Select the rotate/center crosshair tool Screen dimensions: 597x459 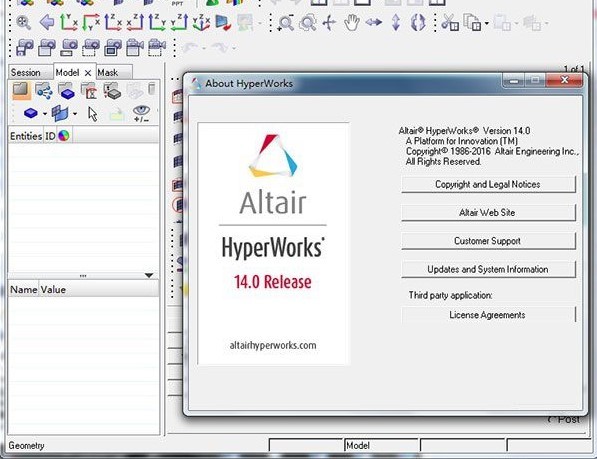point(329,23)
